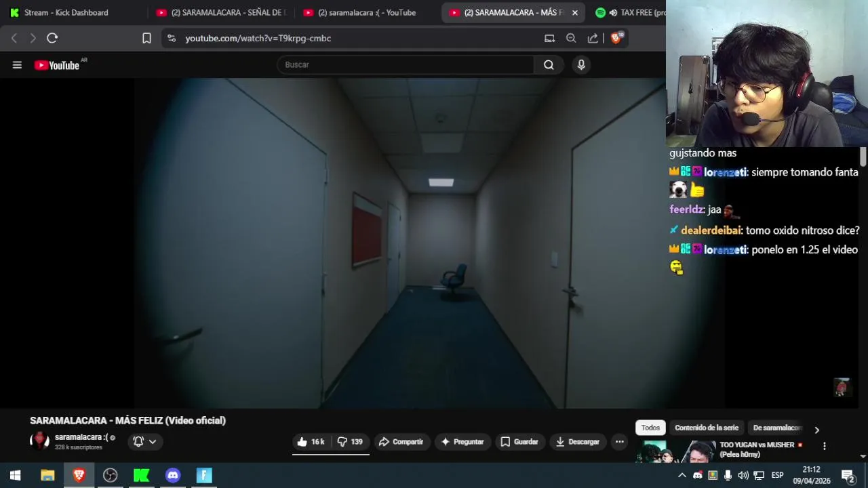Start voice search with microphone icon
Screen dimensions: 868x488
(x=581, y=65)
